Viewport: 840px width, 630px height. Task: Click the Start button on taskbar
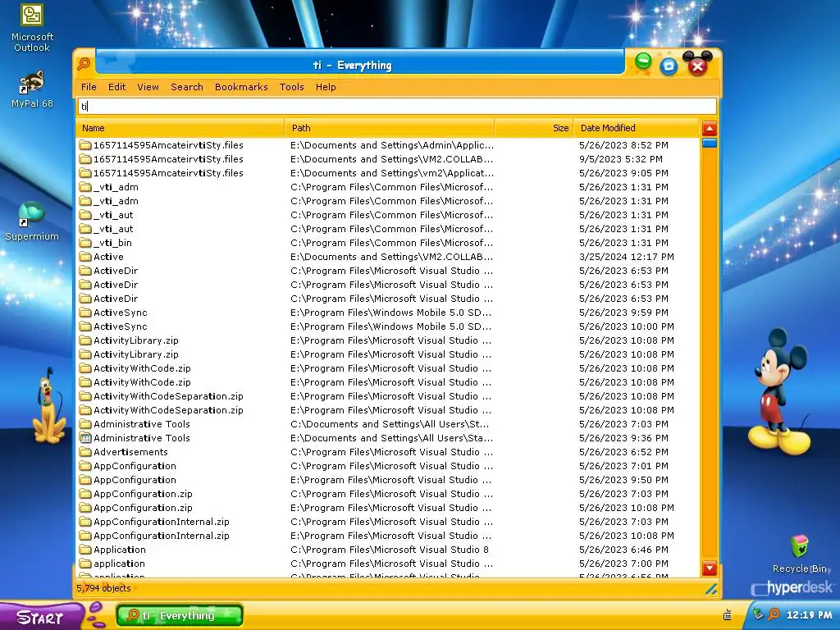[x=42, y=617]
